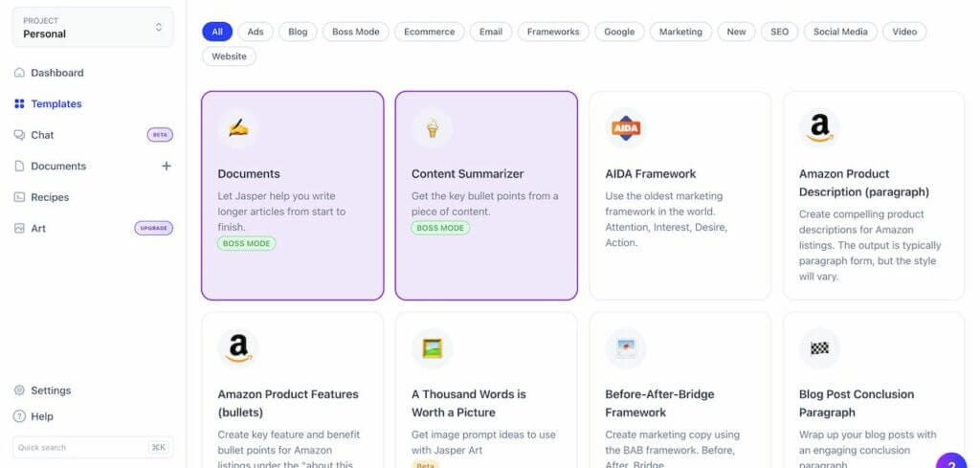Open Amazon Product Features (bullets) title
Screen dimensions: 980x468
288,404
